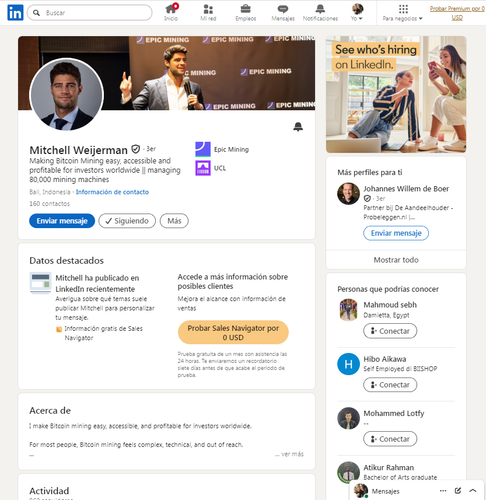Click Johannes de Boer verification badge
Screen dimensions: 486x500
coord(367,199)
